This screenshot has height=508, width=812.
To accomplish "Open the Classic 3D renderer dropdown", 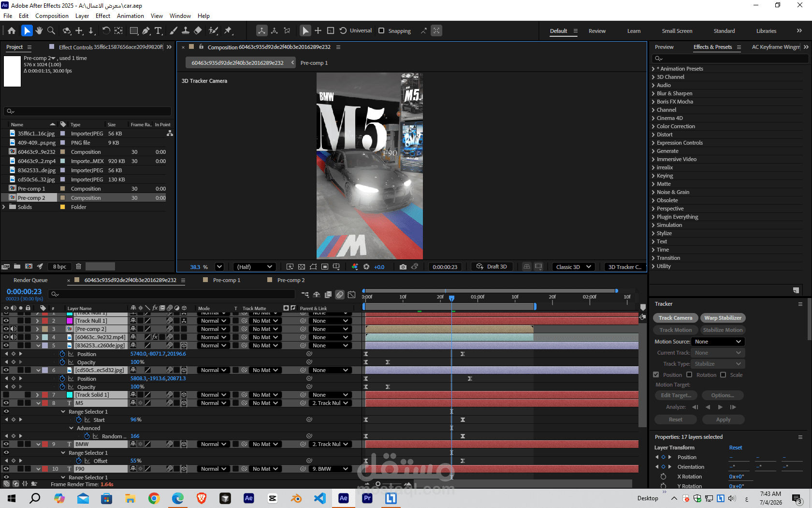I will (x=574, y=267).
